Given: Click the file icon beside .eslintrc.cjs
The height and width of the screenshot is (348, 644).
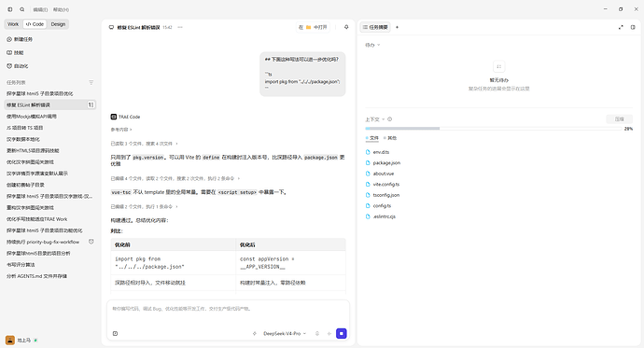Looking at the screenshot, I should 368,216.
